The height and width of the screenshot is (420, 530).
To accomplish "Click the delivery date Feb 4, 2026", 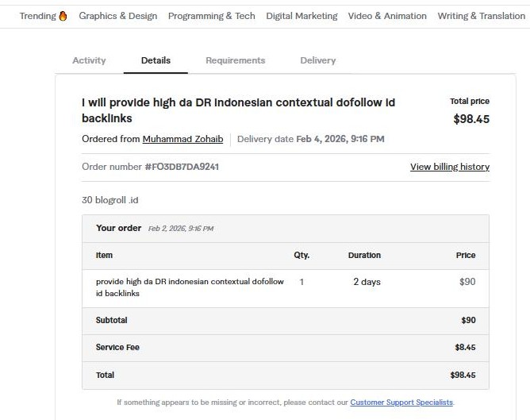I will tap(340, 139).
